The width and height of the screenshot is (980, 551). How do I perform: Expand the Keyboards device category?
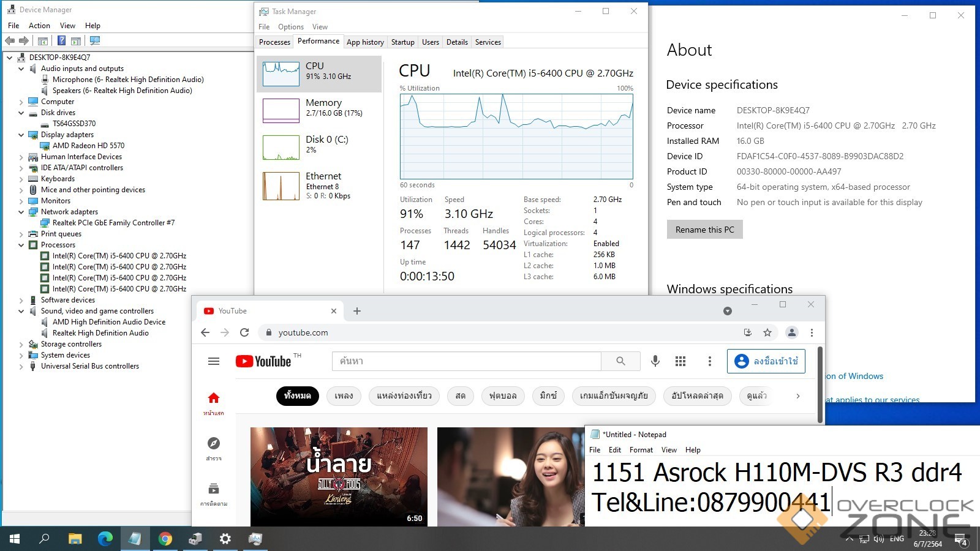(21, 179)
